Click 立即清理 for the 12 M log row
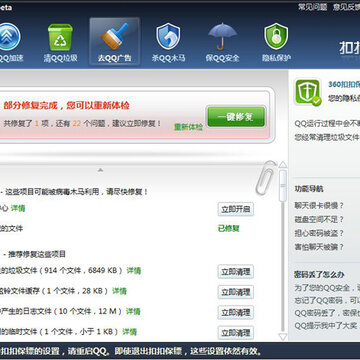 pyautogui.click(x=236, y=313)
